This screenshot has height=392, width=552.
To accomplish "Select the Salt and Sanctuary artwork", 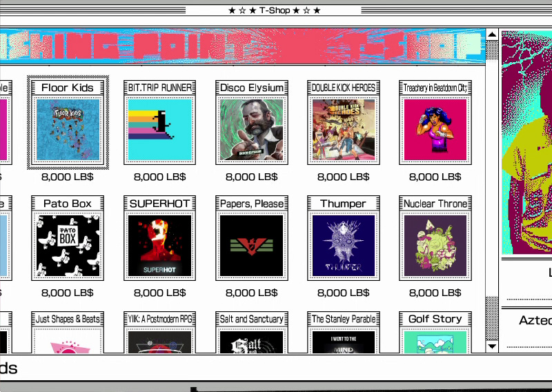I will coord(252,342).
